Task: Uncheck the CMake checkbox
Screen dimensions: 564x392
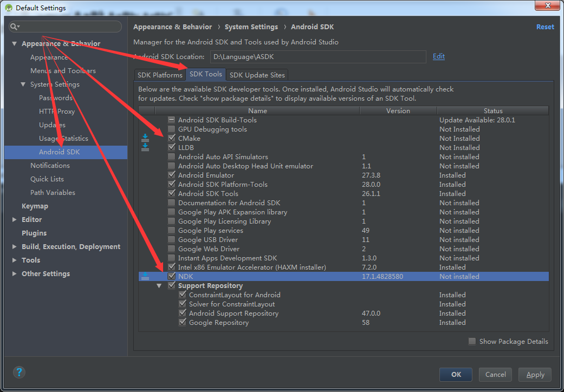Action: [172, 138]
